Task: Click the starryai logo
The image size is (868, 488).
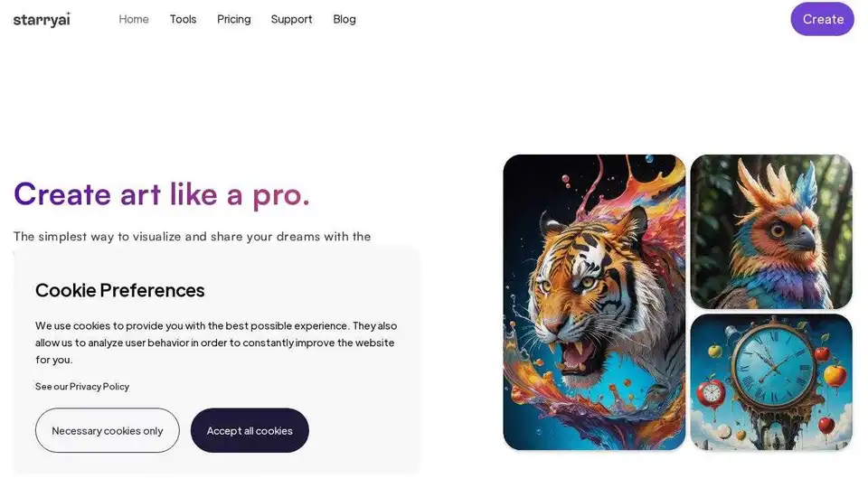Action: point(42,19)
